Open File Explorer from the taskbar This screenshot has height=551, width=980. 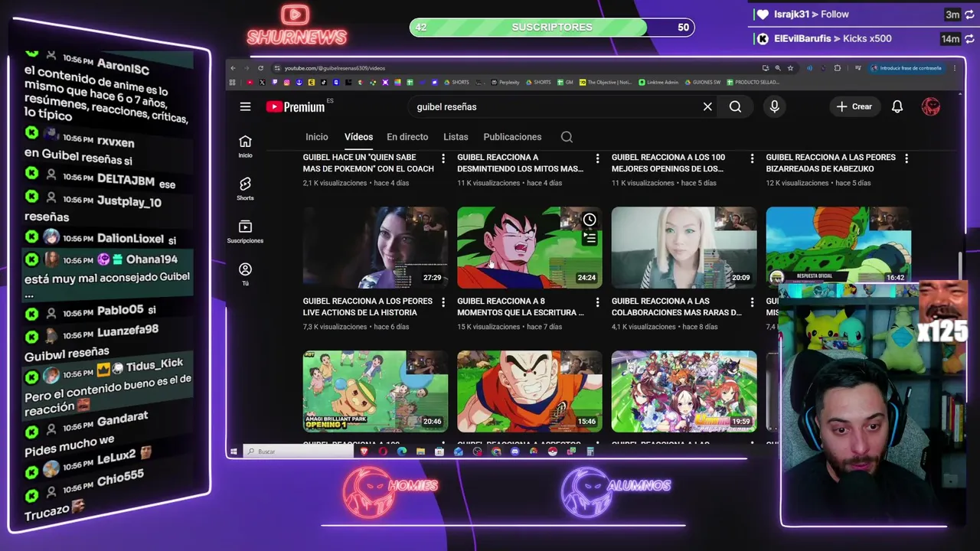click(420, 452)
